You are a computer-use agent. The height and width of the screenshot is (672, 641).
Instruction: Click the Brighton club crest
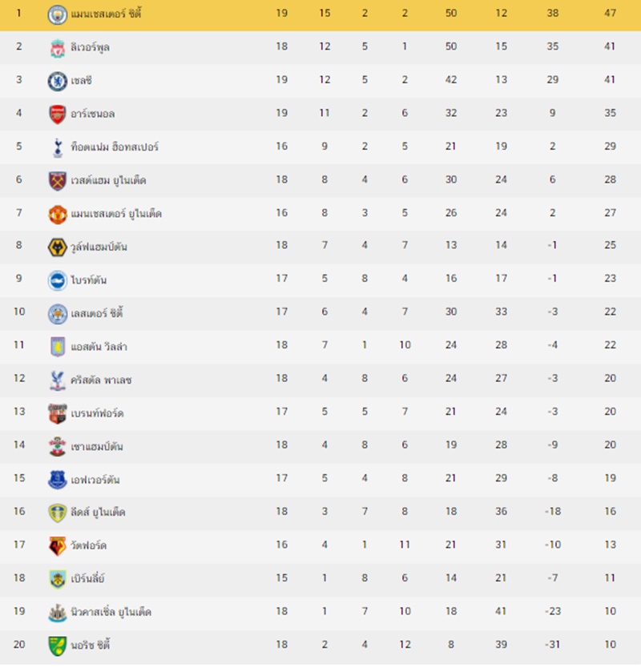[x=57, y=280]
